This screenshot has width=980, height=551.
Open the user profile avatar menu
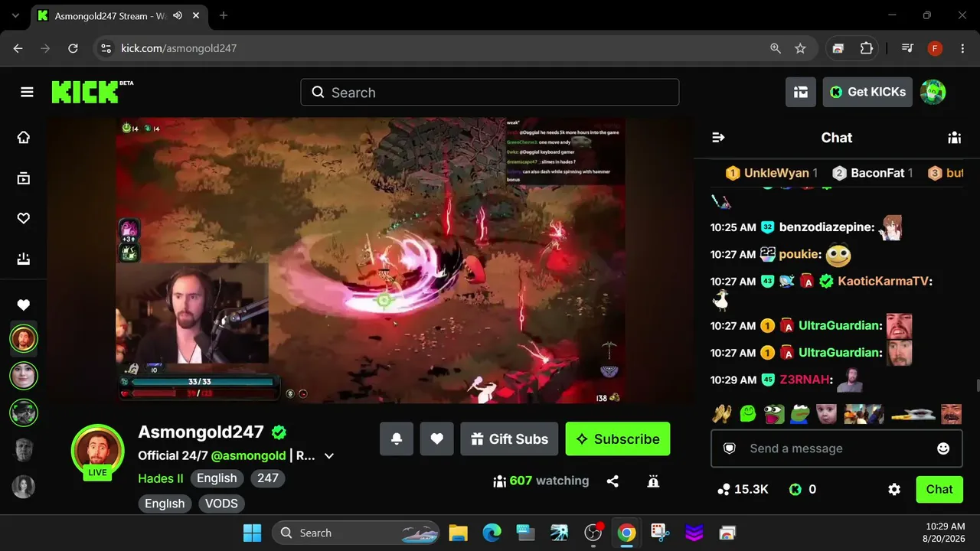[x=933, y=92]
